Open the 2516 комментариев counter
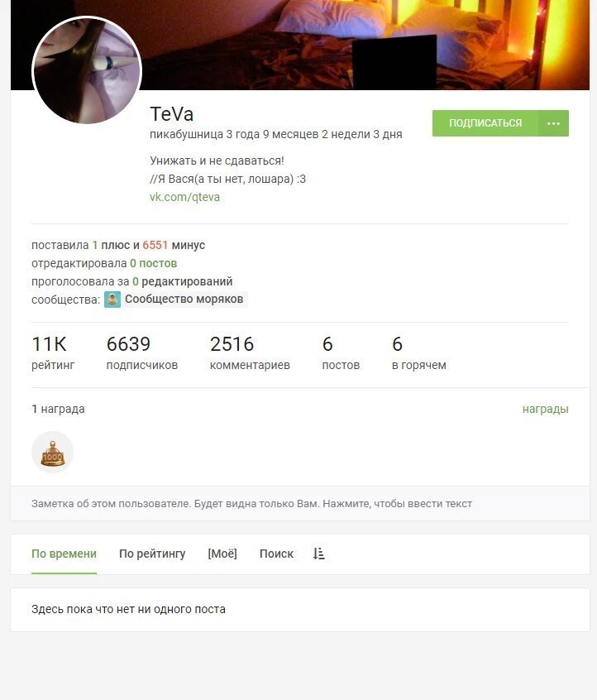597x700 pixels. coord(250,353)
